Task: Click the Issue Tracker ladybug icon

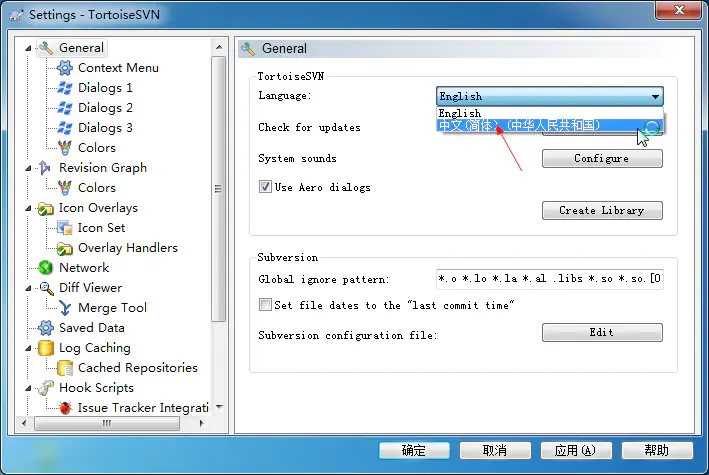Action: [x=65, y=408]
